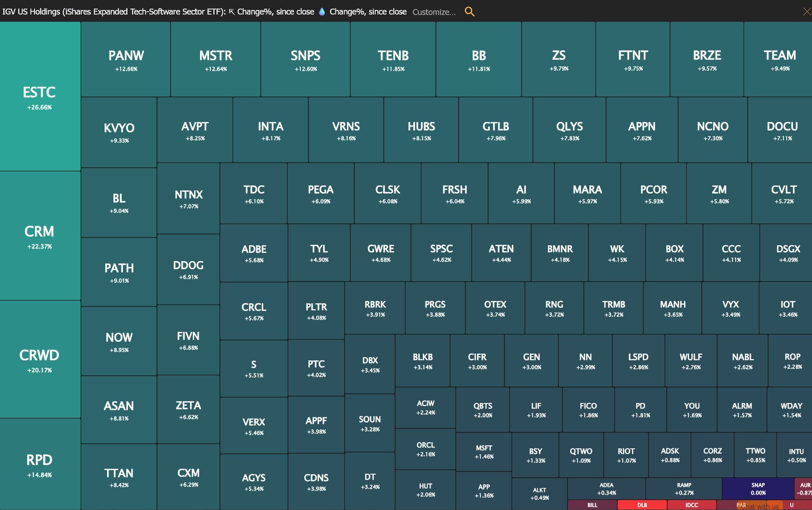Image resolution: width=812 pixels, height=510 pixels.
Task: Click the GTLB tile
Action: [496, 130]
